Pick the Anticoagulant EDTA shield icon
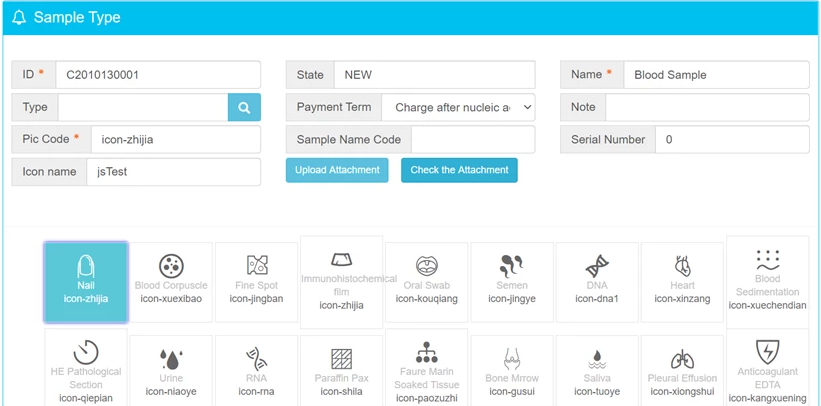 [x=768, y=351]
